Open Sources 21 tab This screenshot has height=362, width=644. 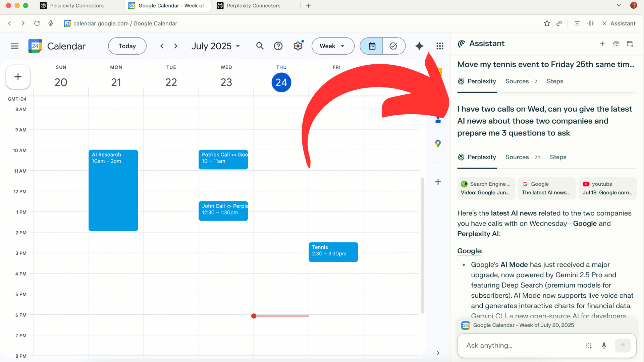tap(522, 157)
